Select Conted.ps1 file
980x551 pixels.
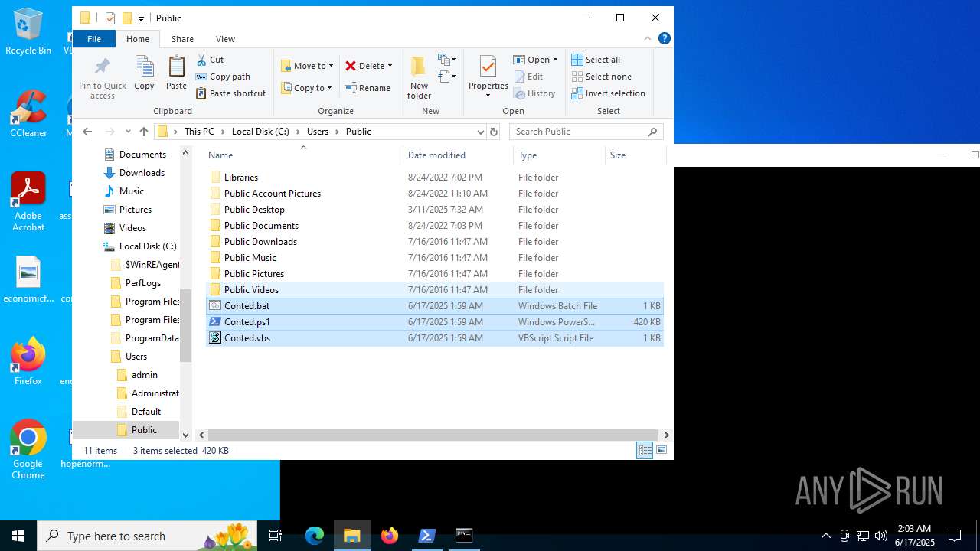pyautogui.click(x=434, y=322)
